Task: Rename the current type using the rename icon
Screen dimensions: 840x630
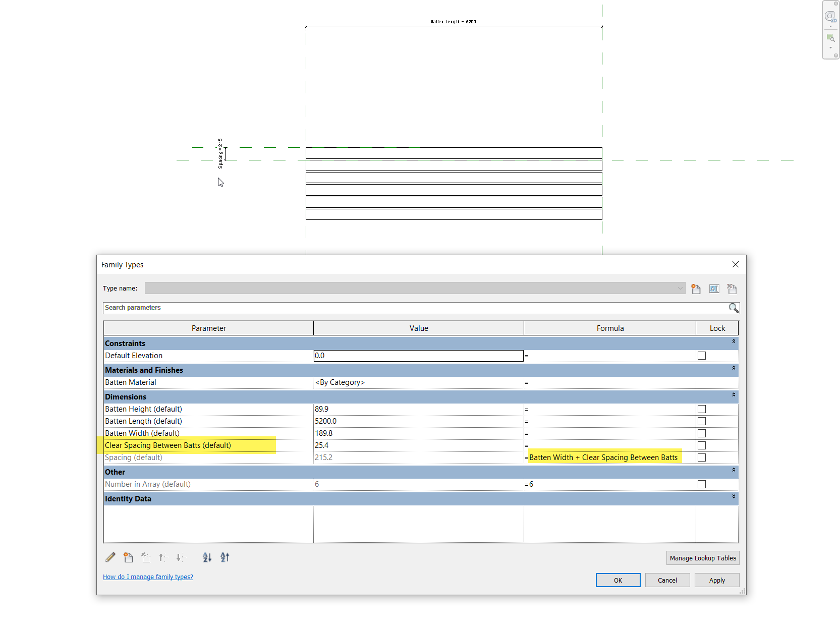Action: click(x=714, y=289)
